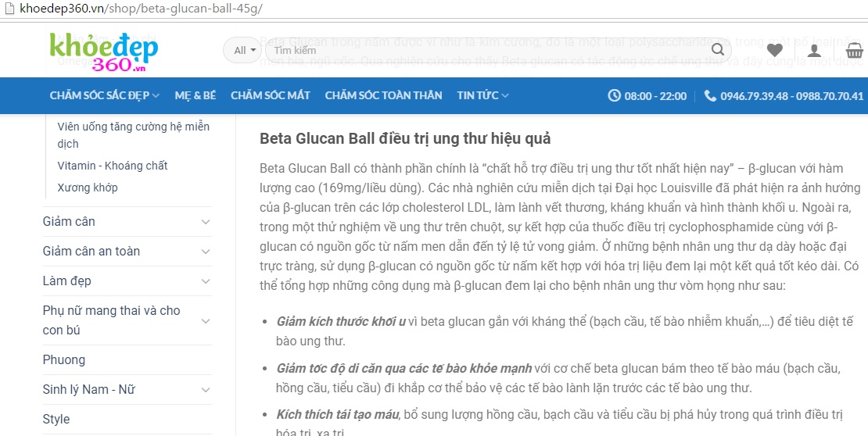The width and height of the screenshot is (868, 436).
Task: Expand the Giảm cân an toàn category
Action: (206, 252)
